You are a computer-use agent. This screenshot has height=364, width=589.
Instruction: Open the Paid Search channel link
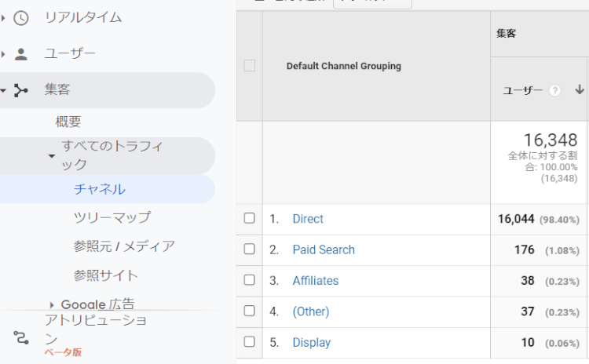tap(324, 249)
